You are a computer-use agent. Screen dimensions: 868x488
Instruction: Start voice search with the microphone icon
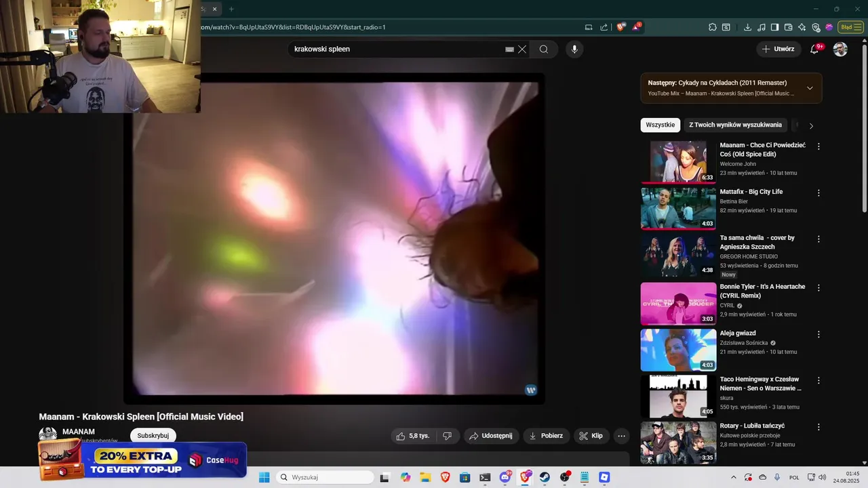(x=574, y=49)
